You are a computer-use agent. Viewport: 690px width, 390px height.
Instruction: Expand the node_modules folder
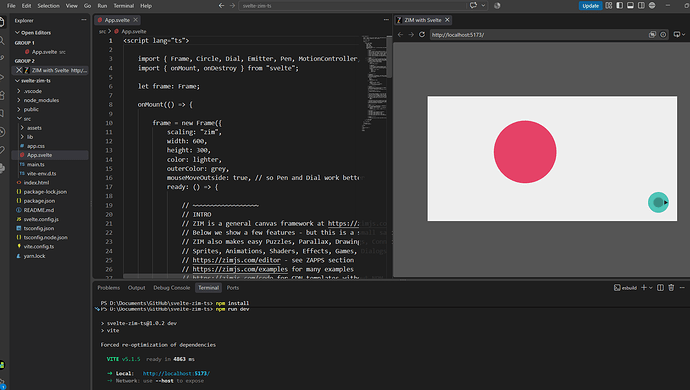(41, 100)
